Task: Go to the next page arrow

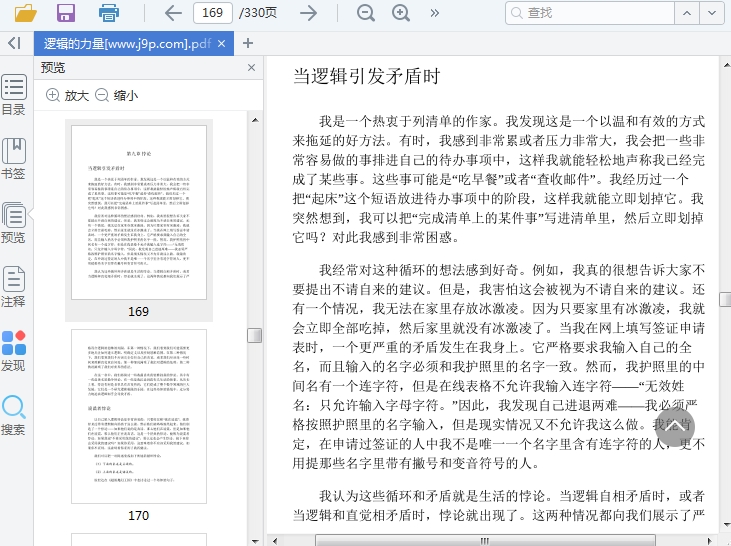Action: pyautogui.click(x=308, y=13)
